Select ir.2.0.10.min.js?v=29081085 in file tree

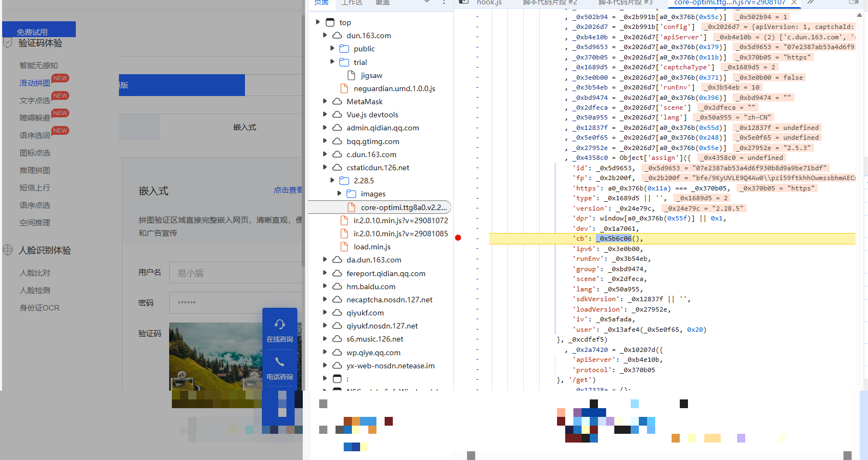click(400, 234)
